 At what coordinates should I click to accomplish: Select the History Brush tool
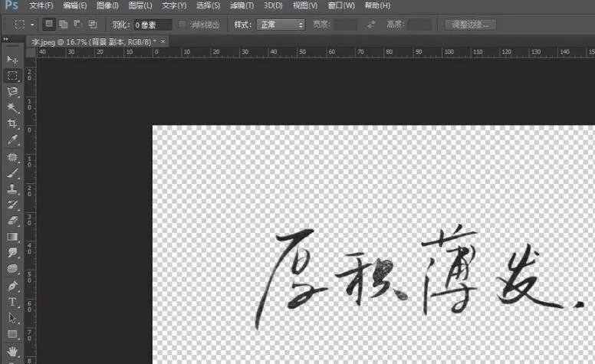[12, 205]
